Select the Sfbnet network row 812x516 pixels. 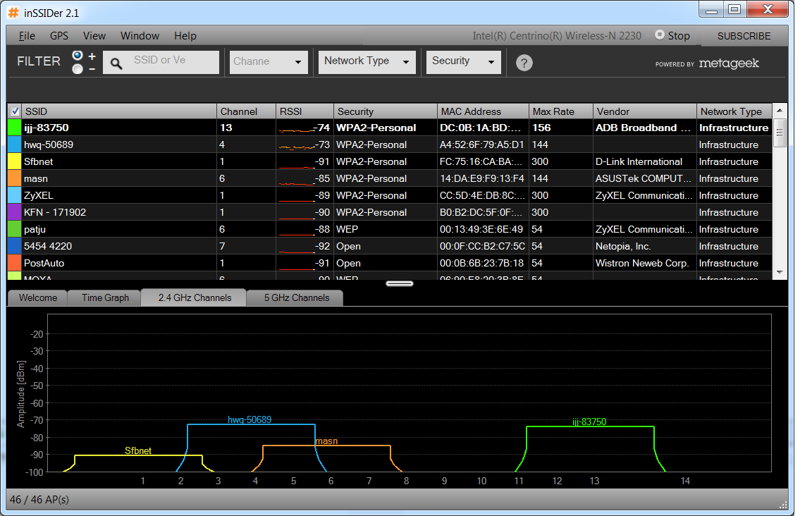pos(390,161)
